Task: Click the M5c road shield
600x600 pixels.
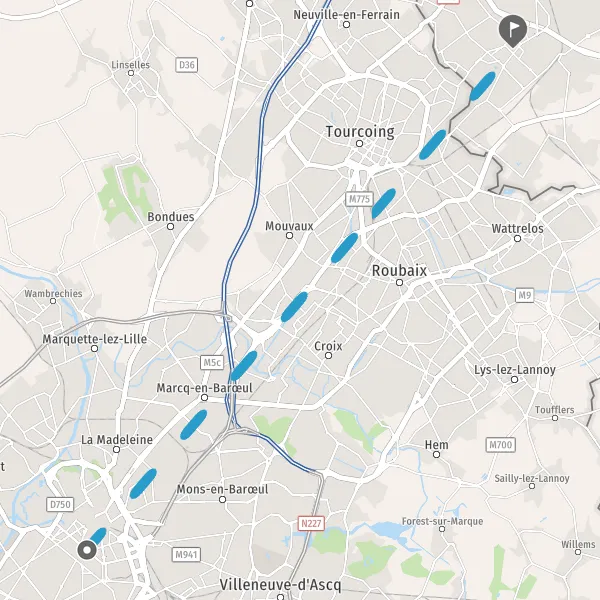Action: tap(212, 362)
